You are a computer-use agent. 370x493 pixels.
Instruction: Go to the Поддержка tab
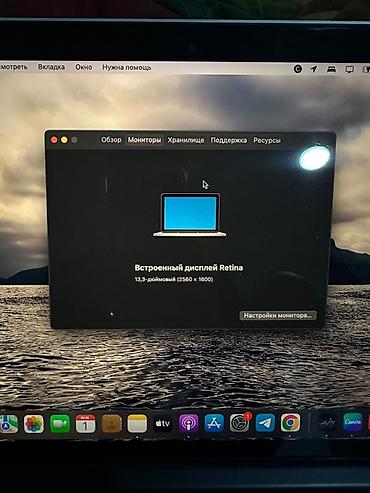(229, 140)
